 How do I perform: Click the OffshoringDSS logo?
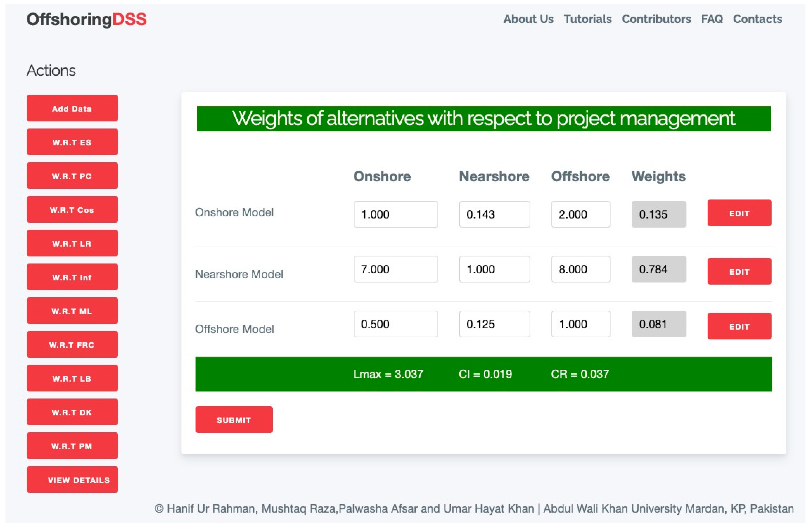point(86,19)
